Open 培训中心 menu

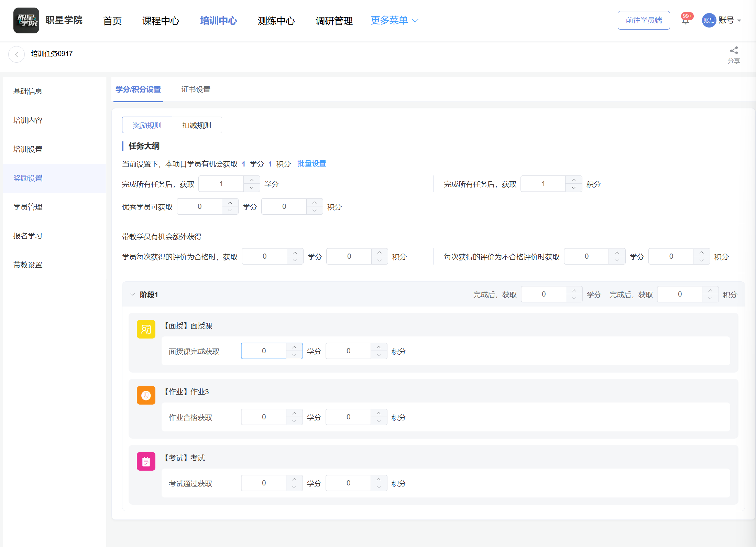218,21
